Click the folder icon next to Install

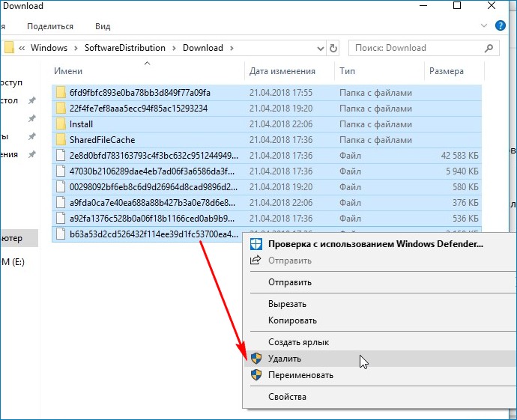pyautogui.click(x=61, y=124)
